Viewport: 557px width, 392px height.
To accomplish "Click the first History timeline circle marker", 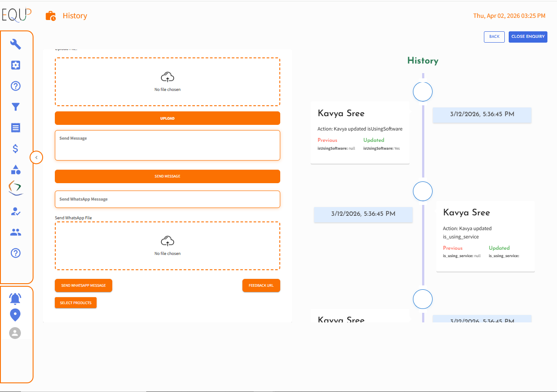I will (x=422, y=92).
